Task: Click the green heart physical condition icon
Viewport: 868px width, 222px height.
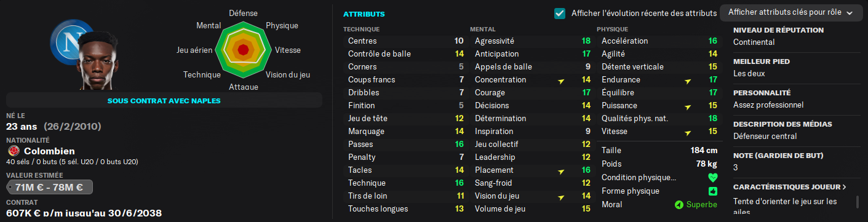Action: point(712,178)
